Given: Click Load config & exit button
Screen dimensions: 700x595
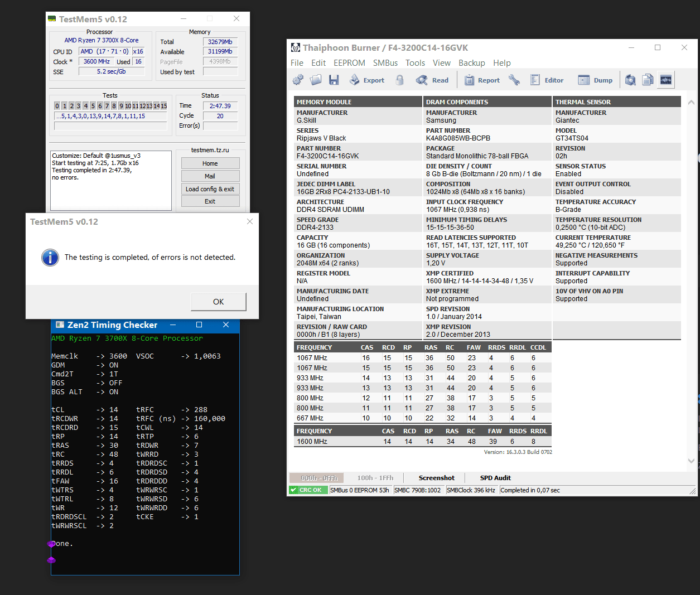Looking at the screenshot, I should click(210, 189).
